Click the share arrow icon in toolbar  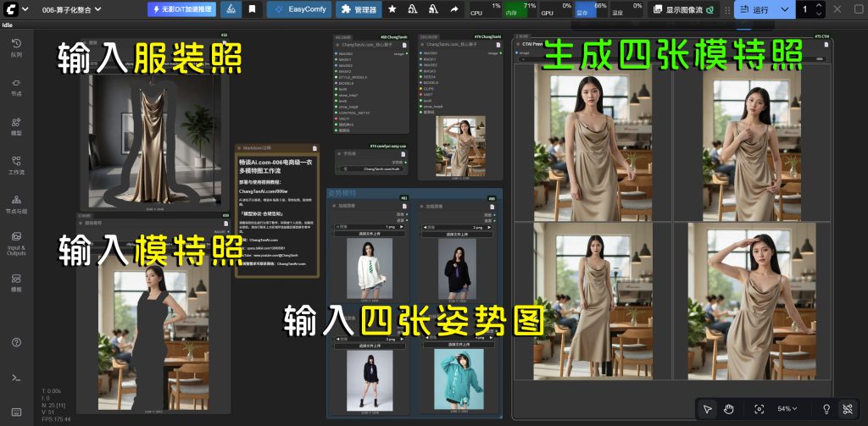click(x=454, y=9)
